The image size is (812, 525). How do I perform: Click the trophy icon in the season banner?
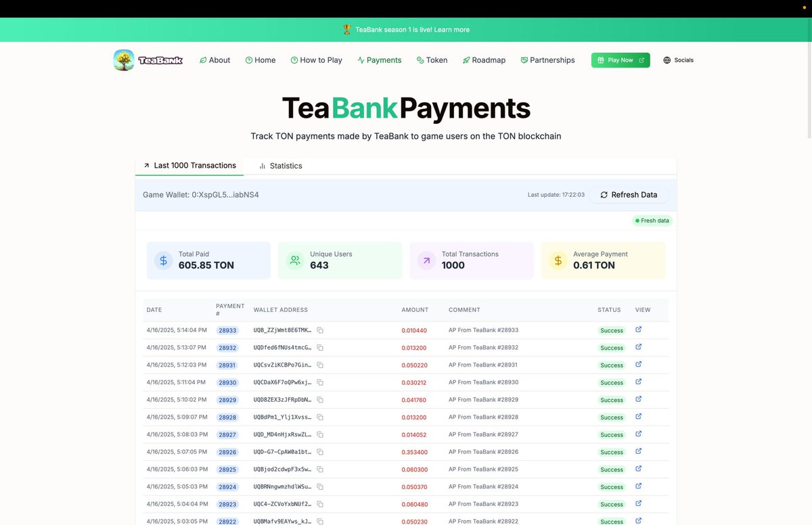pyautogui.click(x=347, y=30)
